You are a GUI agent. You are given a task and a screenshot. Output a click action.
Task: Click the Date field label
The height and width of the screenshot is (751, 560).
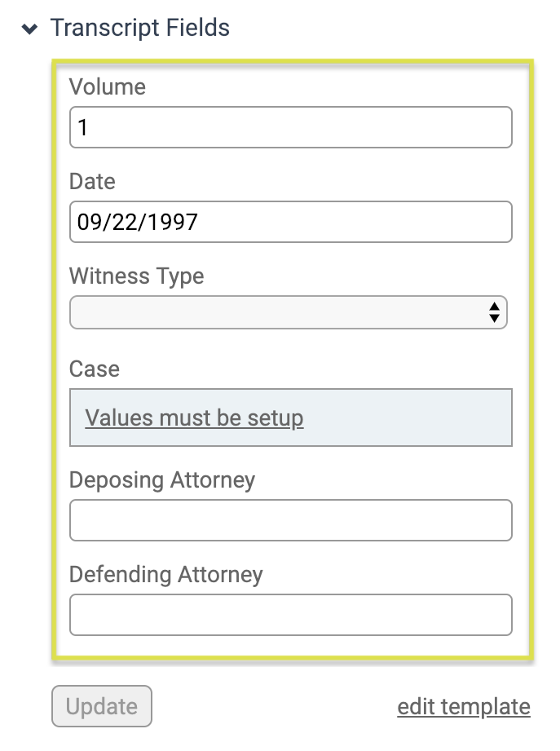pyautogui.click(x=92, y=182)
